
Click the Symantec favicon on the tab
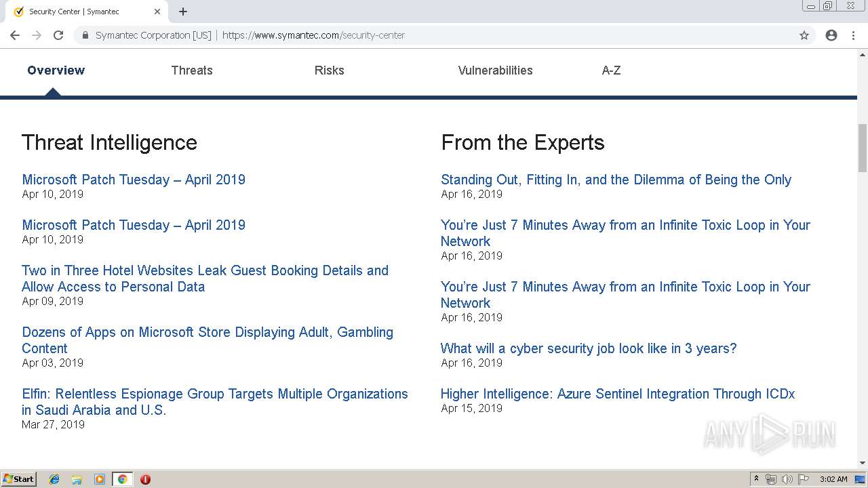coord(18,12)
